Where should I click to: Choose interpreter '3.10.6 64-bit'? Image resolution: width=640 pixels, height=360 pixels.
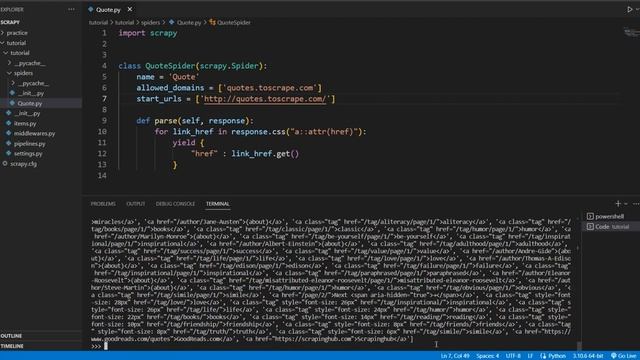click(588, 356)
